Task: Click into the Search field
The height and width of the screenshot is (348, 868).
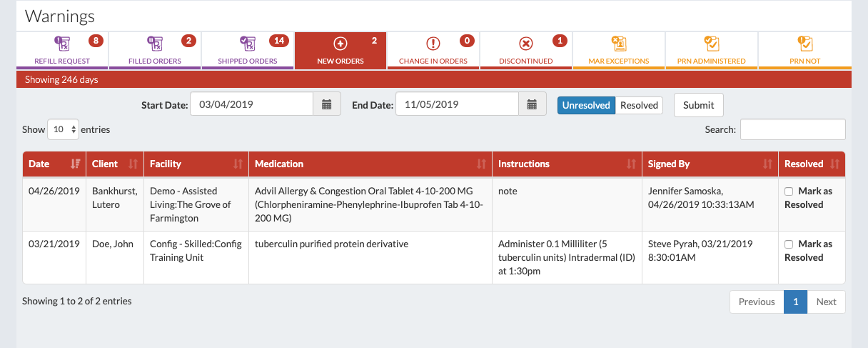Action: click(x=792, y=129)
